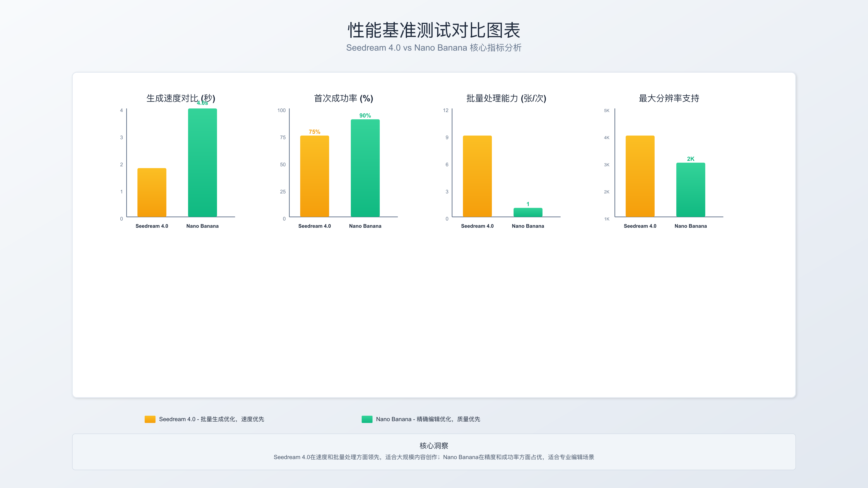The height and width of the screenshot is (488, 868).
Task: Click the chart title 生成速度对比 (秒)
Action: pos(181,98)
